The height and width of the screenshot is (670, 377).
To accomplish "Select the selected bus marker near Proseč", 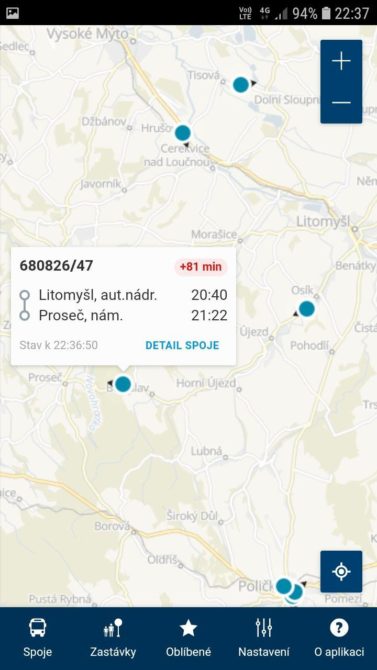I will point(123,384).
